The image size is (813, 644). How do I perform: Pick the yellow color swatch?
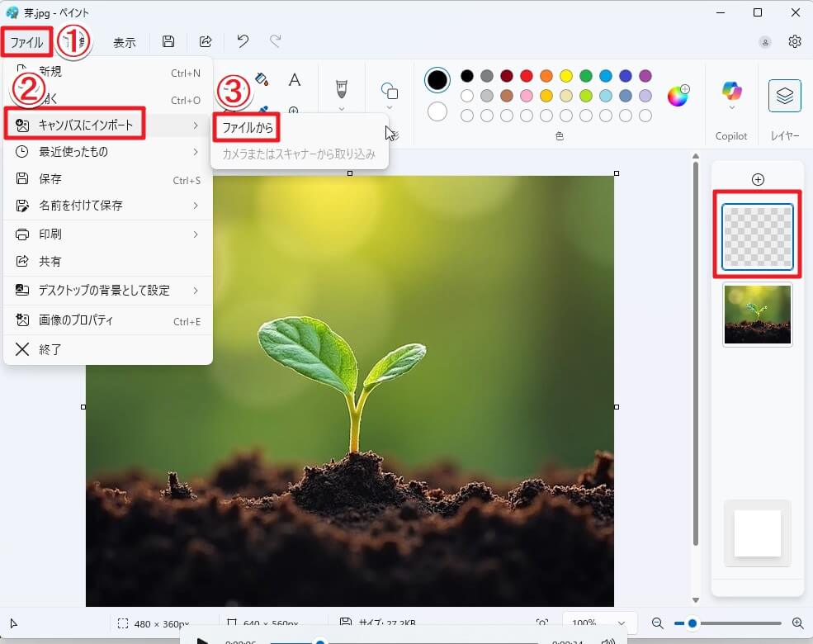pyautogui.click(x=566, y=76)
